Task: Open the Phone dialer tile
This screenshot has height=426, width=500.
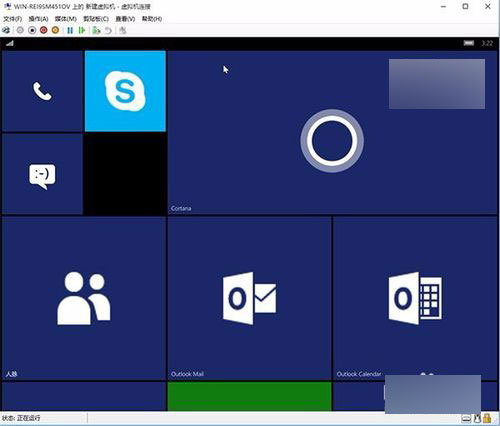Action: (x=42, y=91)
